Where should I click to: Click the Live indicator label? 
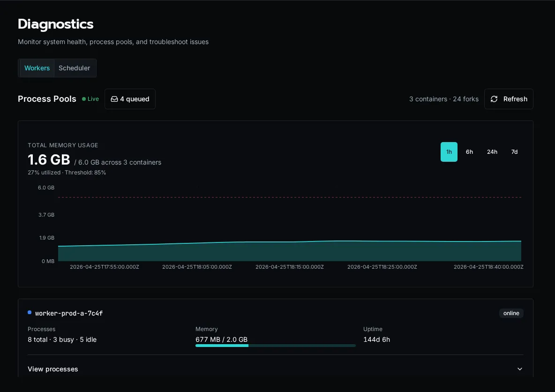coord(93,99)
